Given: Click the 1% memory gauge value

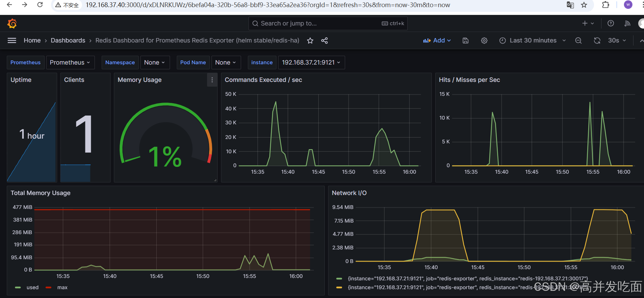Looking at the screenshot, I should point(165,157).
